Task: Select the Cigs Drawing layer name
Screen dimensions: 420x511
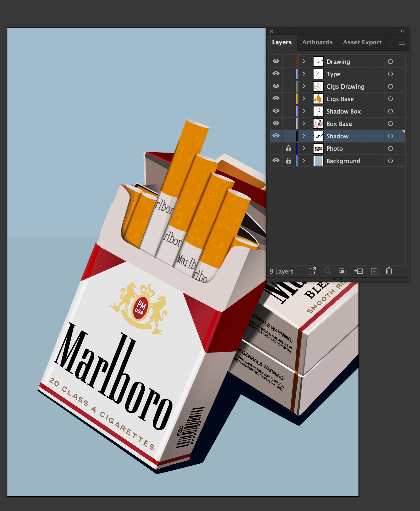Action: click(x=345, y=87)
